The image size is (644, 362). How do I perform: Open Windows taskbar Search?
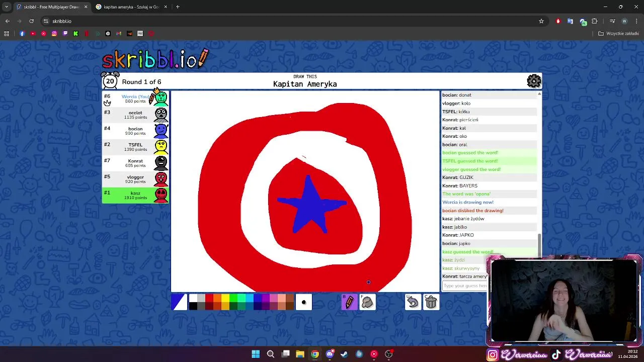click(271, 354)
